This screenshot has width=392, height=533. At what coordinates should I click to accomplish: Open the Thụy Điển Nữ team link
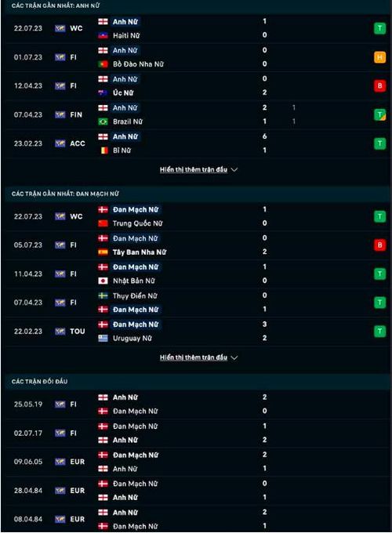coord(135,296)
